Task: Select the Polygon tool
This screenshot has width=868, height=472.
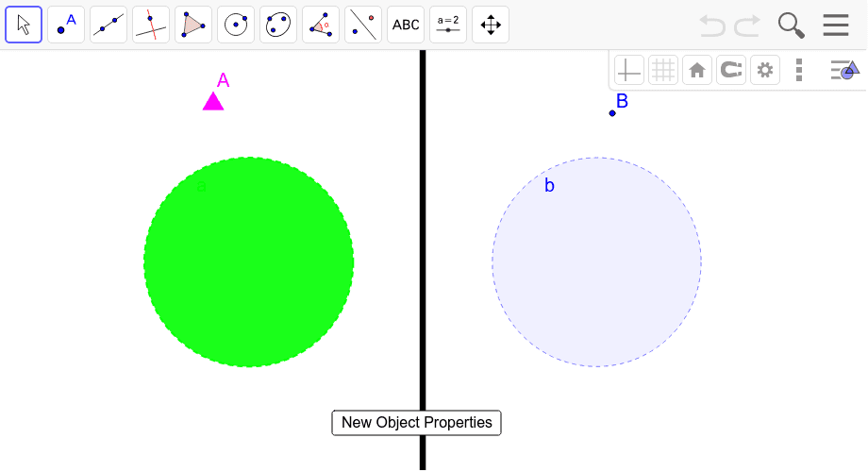Action: click(193, 25)
